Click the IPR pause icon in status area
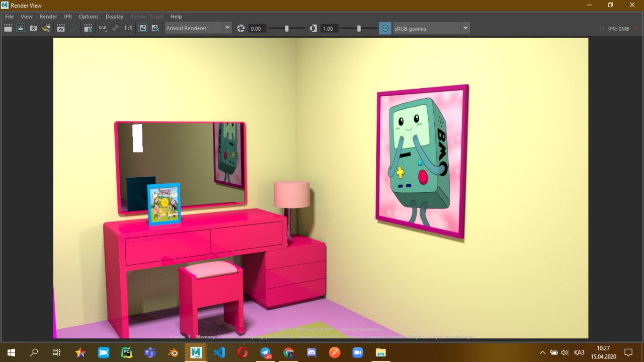This screenshot has width=644, height=362. pos(602,29)
